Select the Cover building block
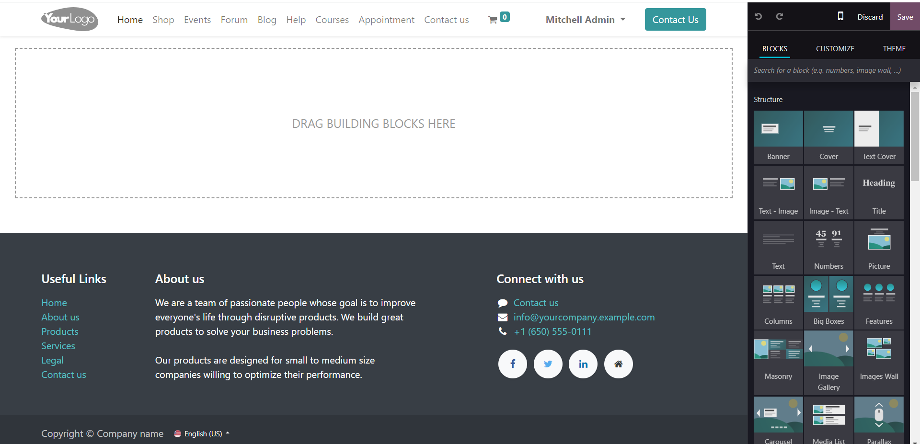Viewport: 920px width, 444px height. tap(828, 136)
